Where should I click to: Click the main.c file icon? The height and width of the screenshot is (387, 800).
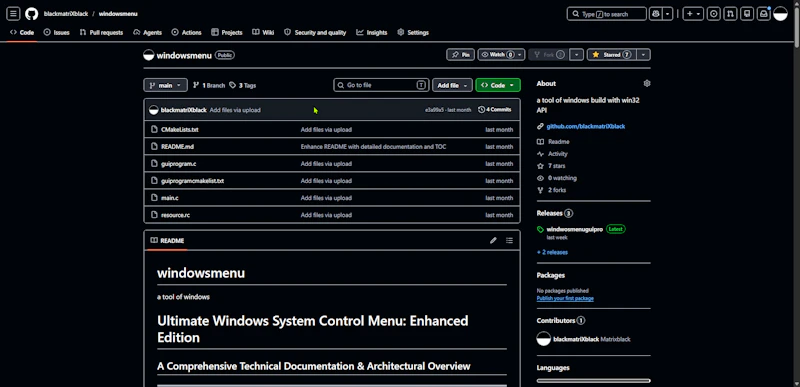(154, 198)
